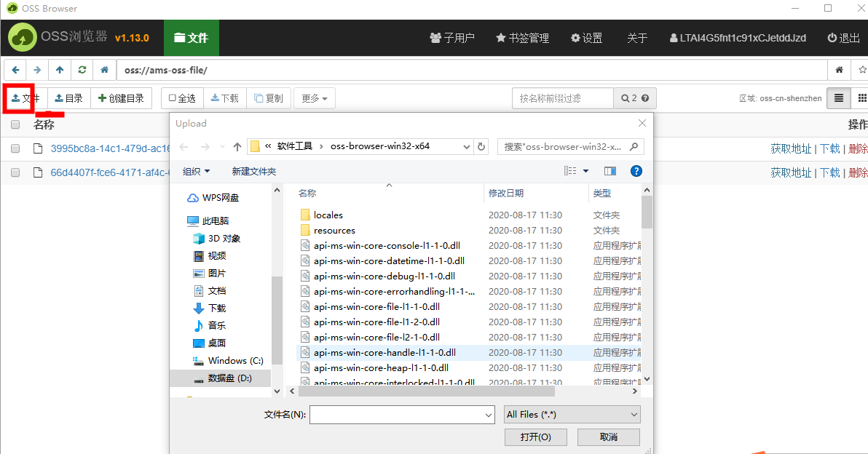Check the box for file 66d4407f
Screen dimensions: 868x454
[x=15, y=172]
